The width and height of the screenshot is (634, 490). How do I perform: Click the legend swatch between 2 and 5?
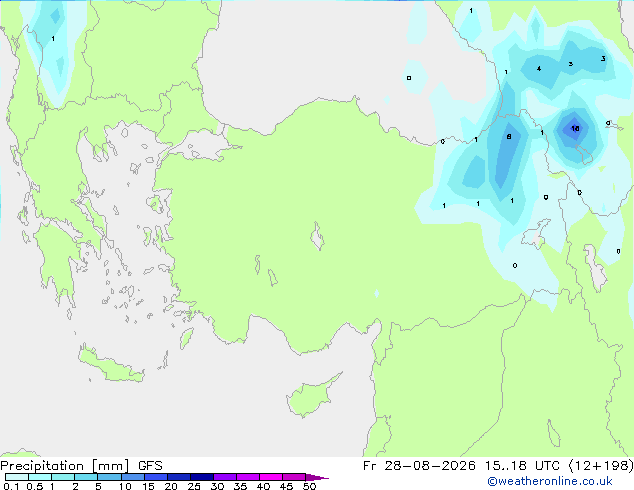[86, 477]
